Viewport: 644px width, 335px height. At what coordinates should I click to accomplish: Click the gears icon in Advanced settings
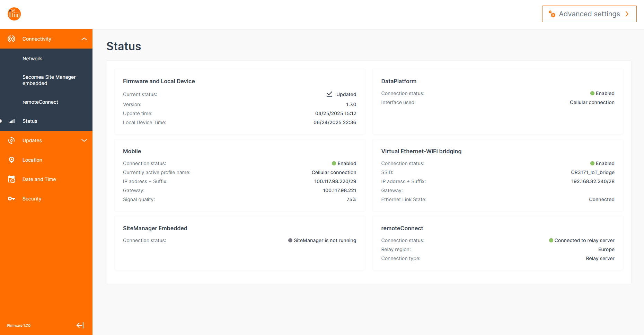552,14
